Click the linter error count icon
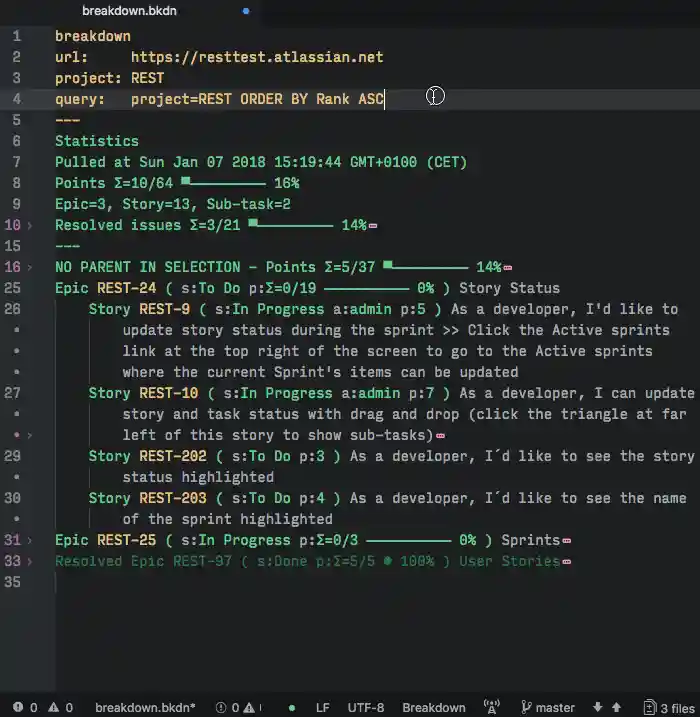The image size is (700, 717). pos(18,707)
